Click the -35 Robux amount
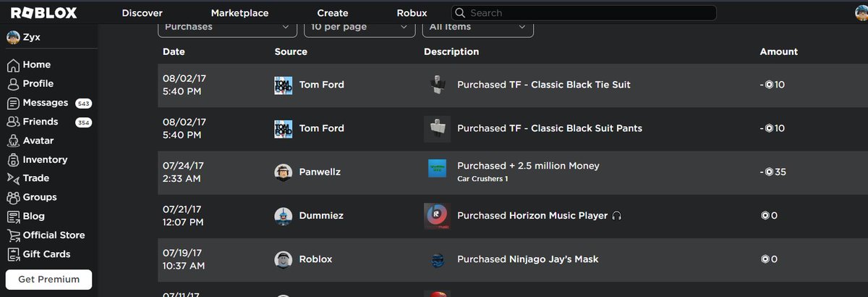 pyautogui.click(x=773, y=172)
